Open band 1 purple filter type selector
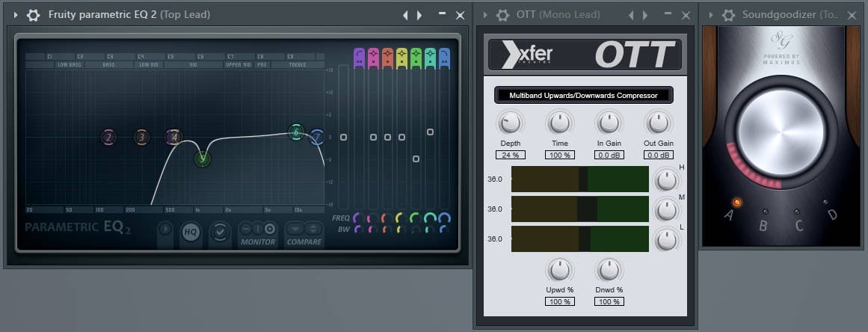Image resolution: width=868 pixels, height=332 pixels. click(359, 58)
